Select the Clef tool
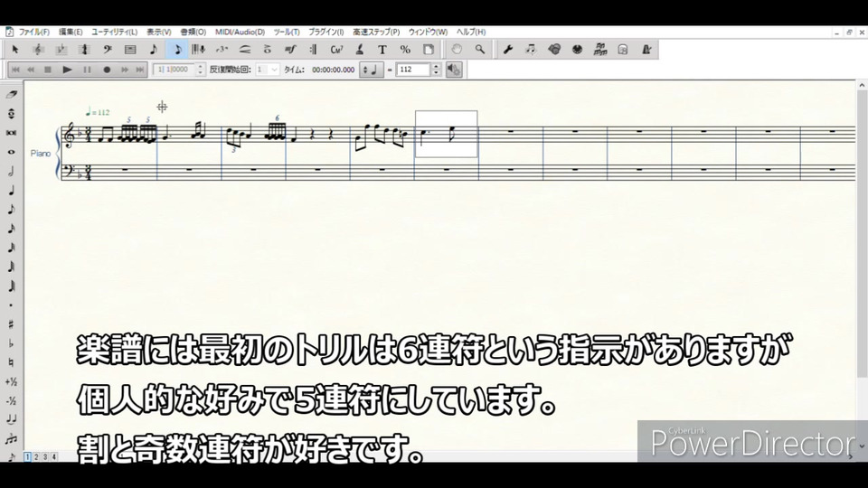 [108, 50]
